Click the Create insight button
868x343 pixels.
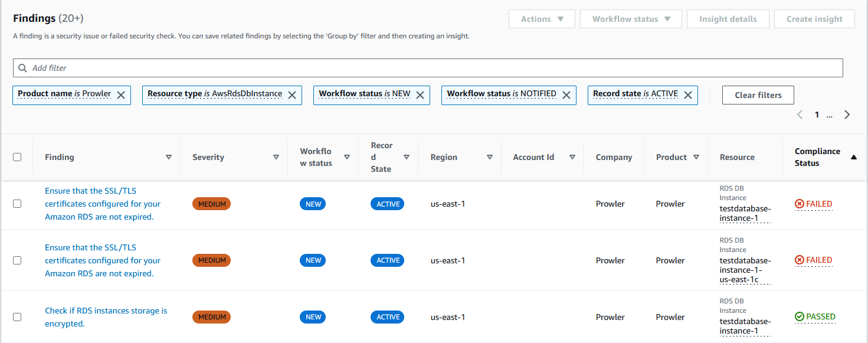(x=814, y=18)
